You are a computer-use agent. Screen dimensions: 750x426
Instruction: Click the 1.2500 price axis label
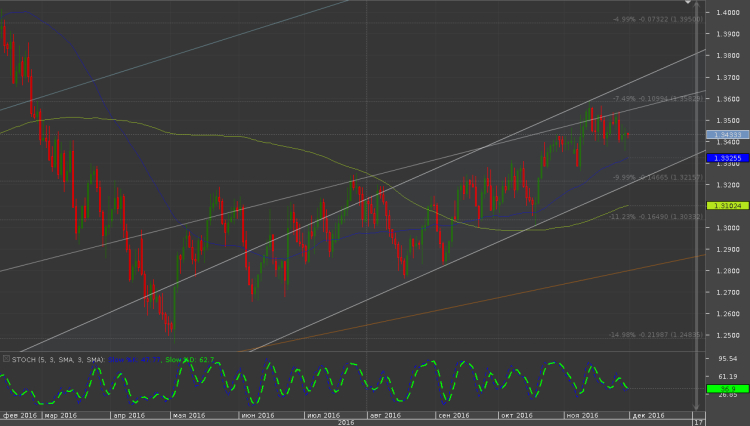728,336
